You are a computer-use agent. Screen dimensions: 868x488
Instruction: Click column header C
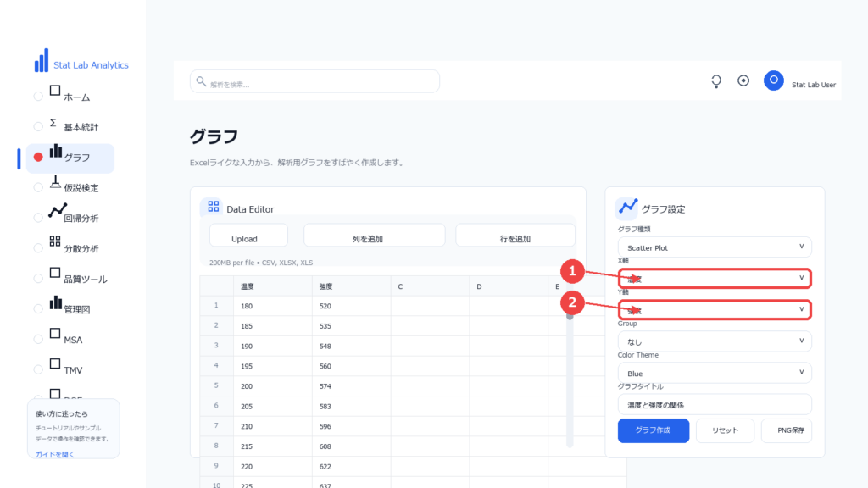tap(430, 286)
